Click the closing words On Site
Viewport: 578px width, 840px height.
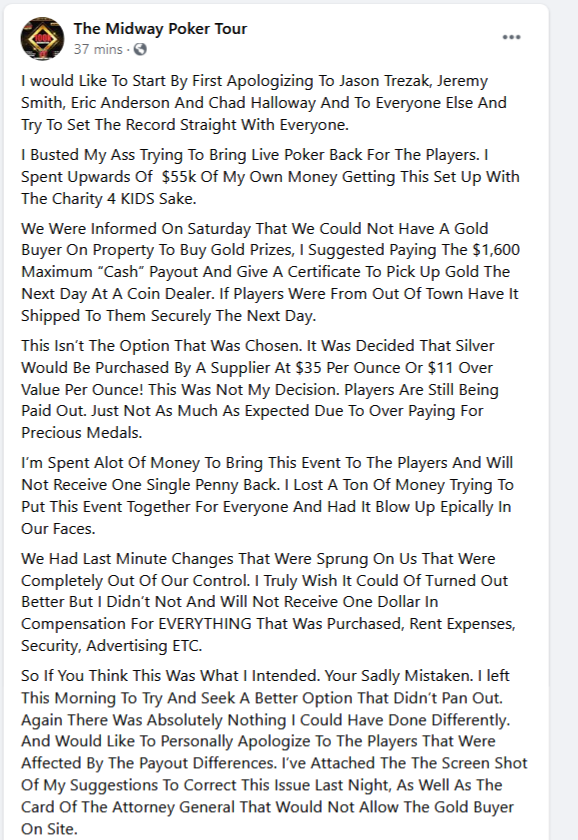click(49, 829)
